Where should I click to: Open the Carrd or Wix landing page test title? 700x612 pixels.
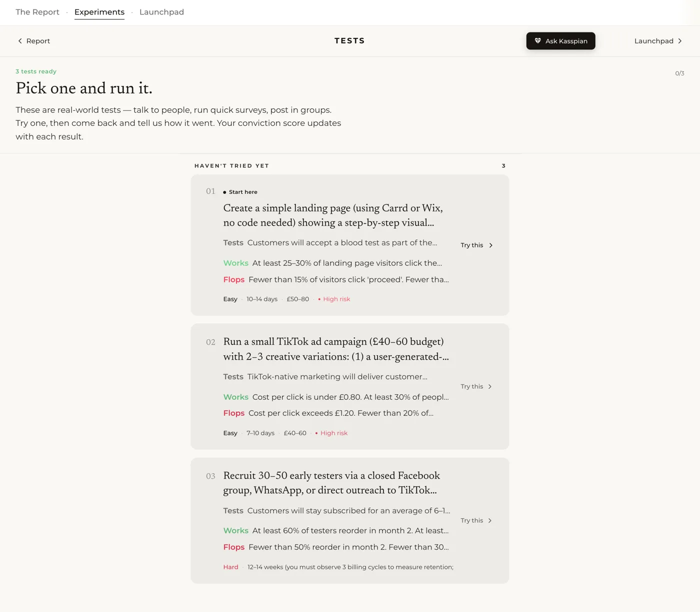tap(333, 215)
